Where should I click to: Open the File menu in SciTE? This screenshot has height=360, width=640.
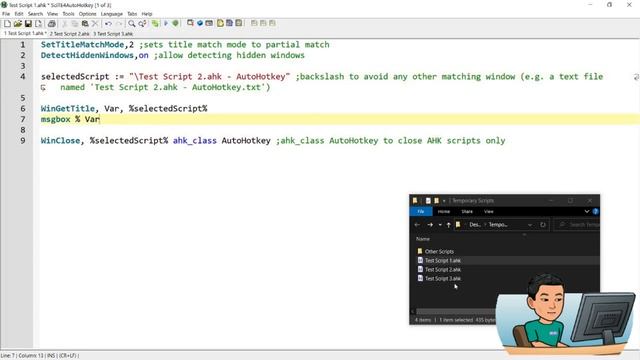(x=6, y=14)
